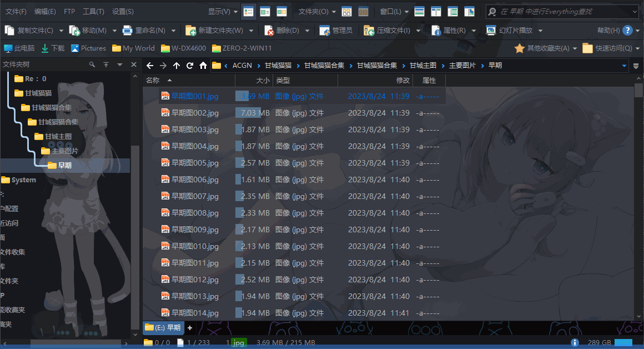Click the folder tree search icon
The image size is (644, 349).
pos(92,65)
